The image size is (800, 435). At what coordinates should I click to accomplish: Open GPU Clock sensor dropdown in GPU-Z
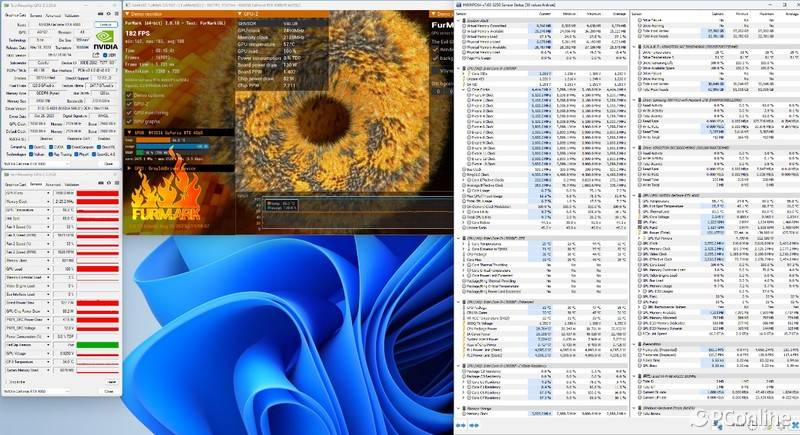pyautogui.click(x=48, y=193)
